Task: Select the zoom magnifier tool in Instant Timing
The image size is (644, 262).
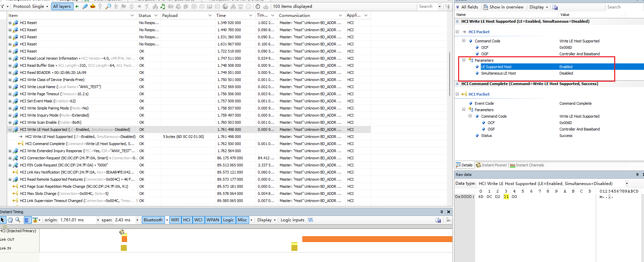Action: 18,220
